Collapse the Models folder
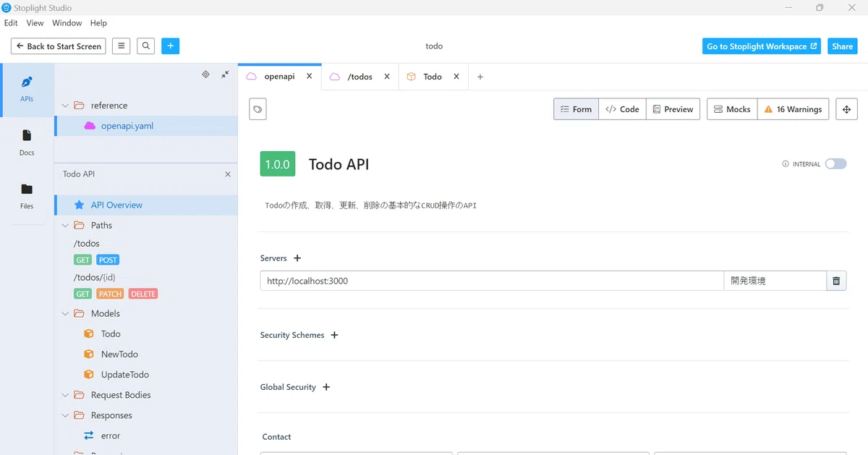This screenshot has height=455, width=868. tap(66, 314)
